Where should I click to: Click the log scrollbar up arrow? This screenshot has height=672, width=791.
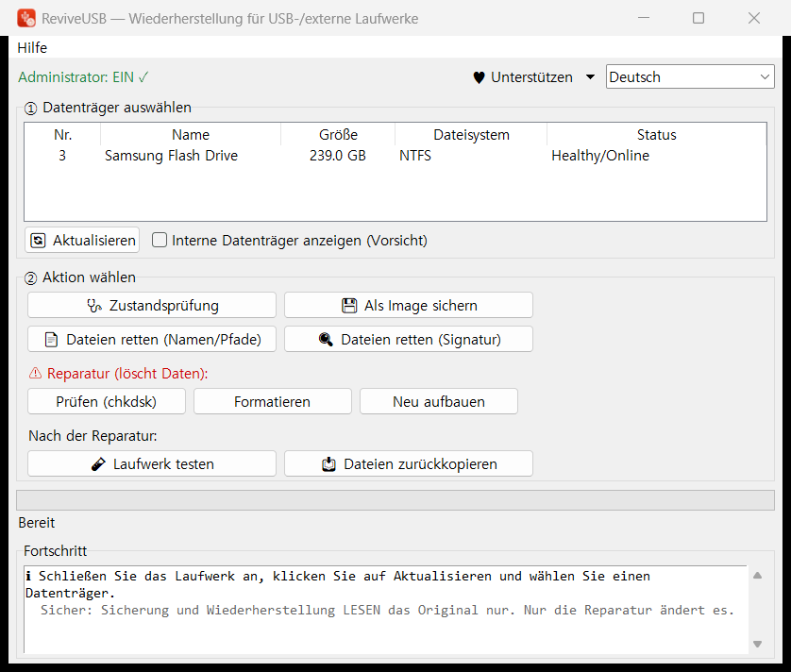pyautogui.click(x=757, y=576)
